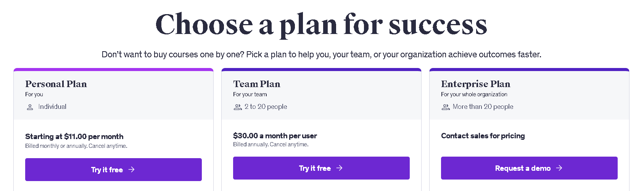Click the $30.00 a month per user price
Image resolution: width=644 pixels, height=191 pixels.
(x=275, y=136)
